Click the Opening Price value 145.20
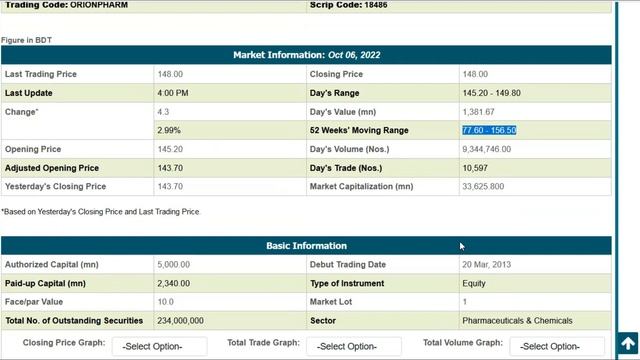The image size is (640, 360). click(170, 149)
